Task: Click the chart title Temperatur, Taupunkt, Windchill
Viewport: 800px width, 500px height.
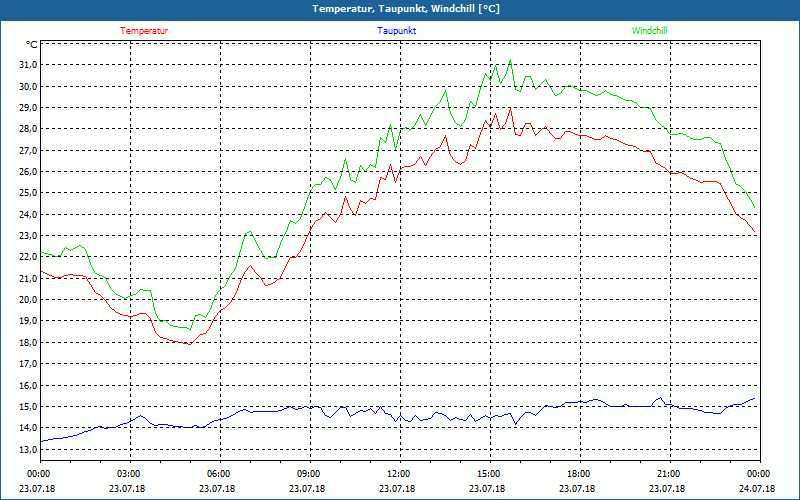Action: [405, 9]
